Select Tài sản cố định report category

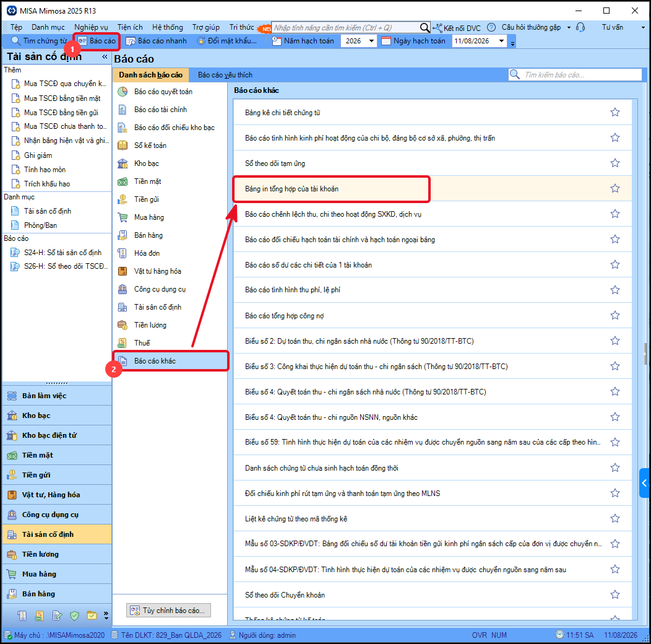(x=170, y=307)
